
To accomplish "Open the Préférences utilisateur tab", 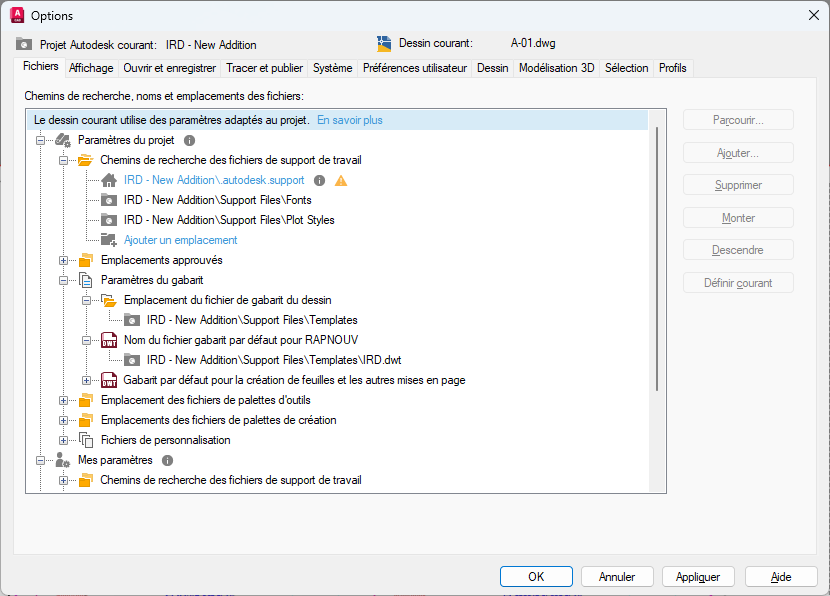I will click(x=414, y=68).
